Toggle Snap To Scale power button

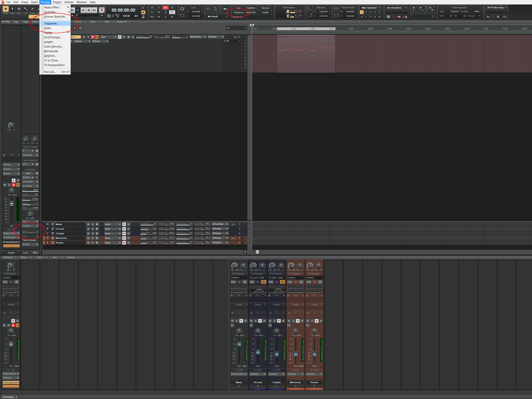[x=37, y=151]
